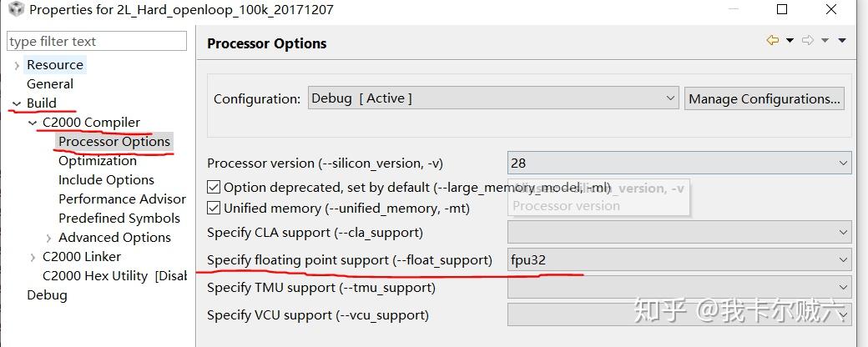Click the back navigation arrow icon
The width and height of the screenshot is (868, 347).
point(772,41)
